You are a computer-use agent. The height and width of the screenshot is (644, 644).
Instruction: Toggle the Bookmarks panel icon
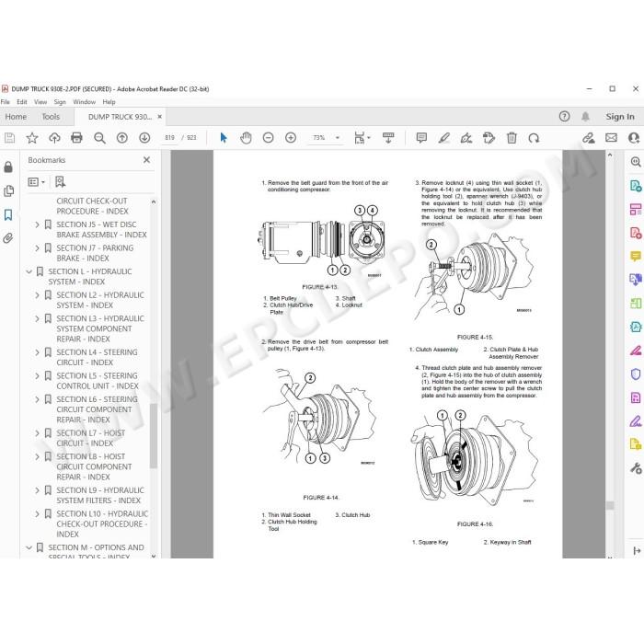click(x=8, y=214)
